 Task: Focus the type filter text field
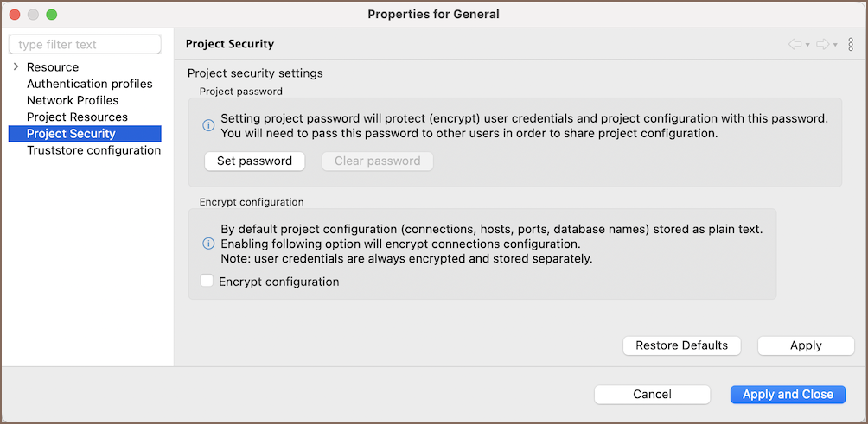(x=85, y=44)
